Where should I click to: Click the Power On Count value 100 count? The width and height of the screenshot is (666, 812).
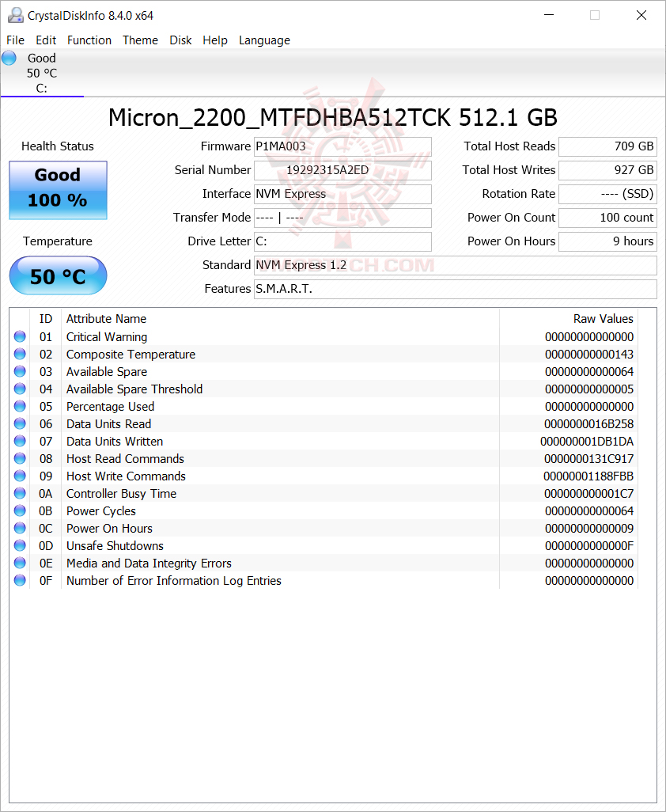[607, 218]
